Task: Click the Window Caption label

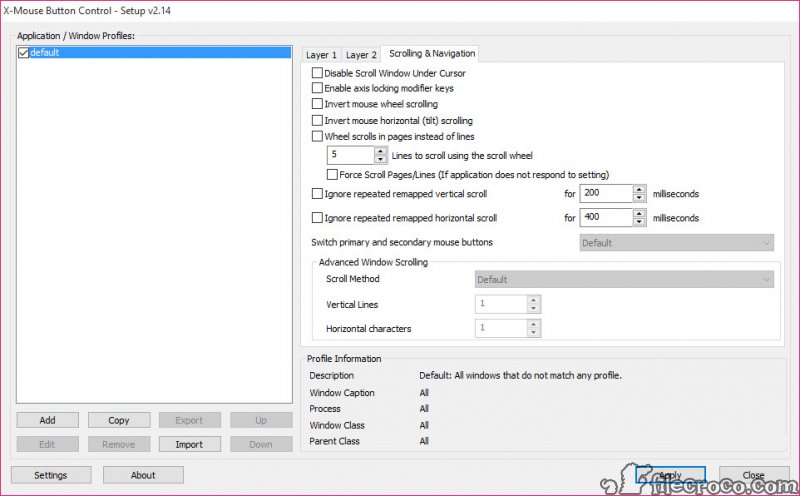Action: point(342,392)
